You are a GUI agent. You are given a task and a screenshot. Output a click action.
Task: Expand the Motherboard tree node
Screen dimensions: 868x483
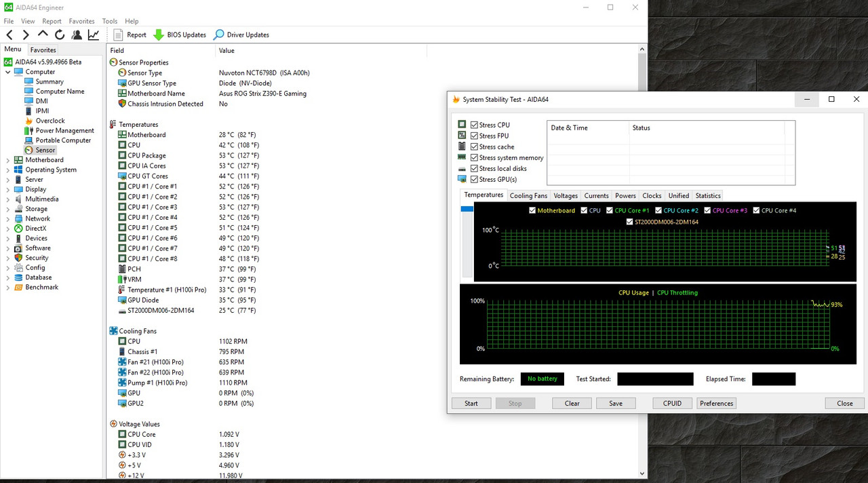[8, 160]
